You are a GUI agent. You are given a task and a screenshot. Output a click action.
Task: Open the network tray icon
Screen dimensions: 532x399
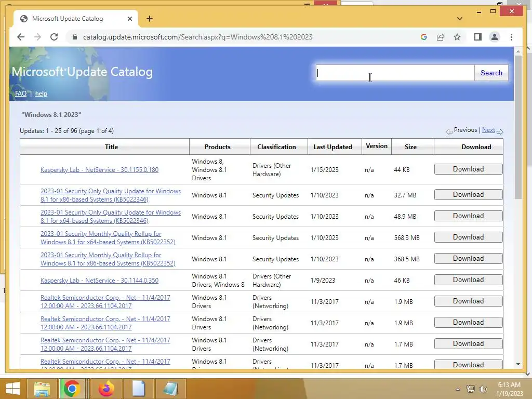pyautogui.click(x=471, y=389)
